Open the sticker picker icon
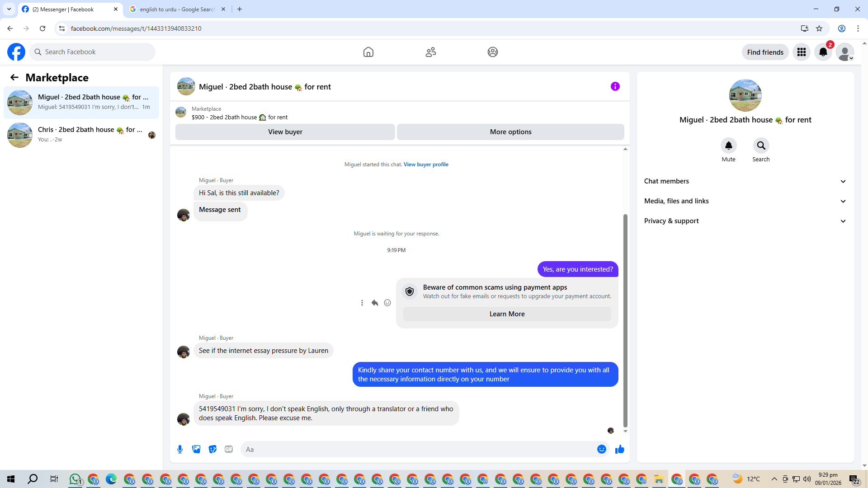868x488 pixels. tap(212, 449)
